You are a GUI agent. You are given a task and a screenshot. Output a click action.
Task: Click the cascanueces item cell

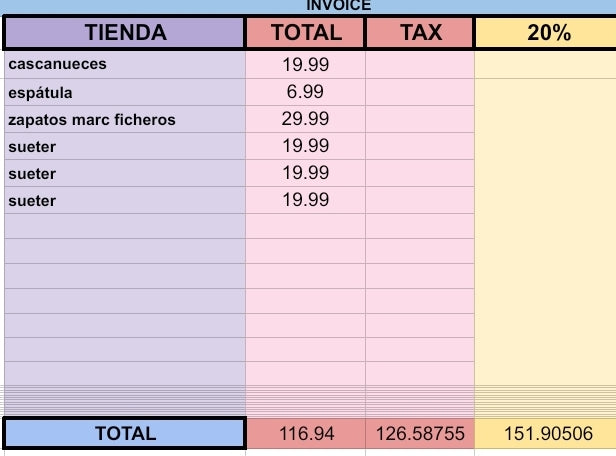click(125, 65)
